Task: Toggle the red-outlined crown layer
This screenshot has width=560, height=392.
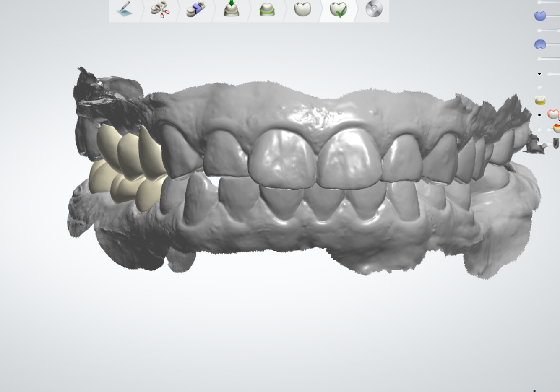Action: point(553,114)
